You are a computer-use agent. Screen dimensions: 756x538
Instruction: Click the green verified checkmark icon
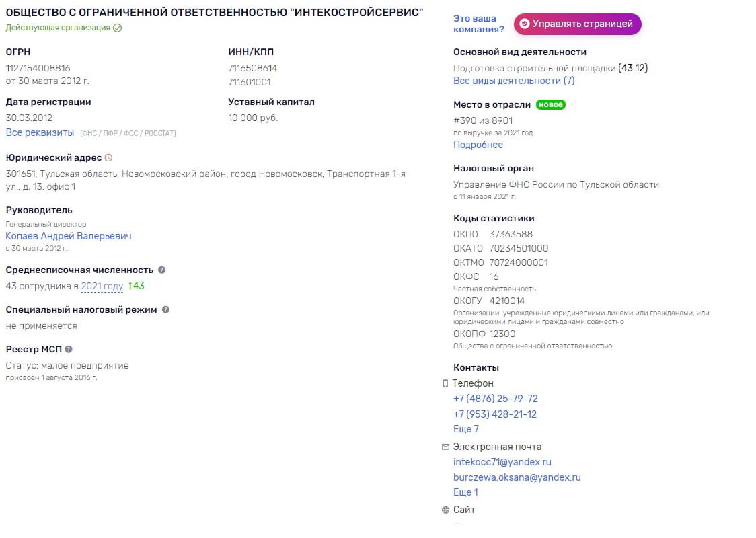[117, 28]
